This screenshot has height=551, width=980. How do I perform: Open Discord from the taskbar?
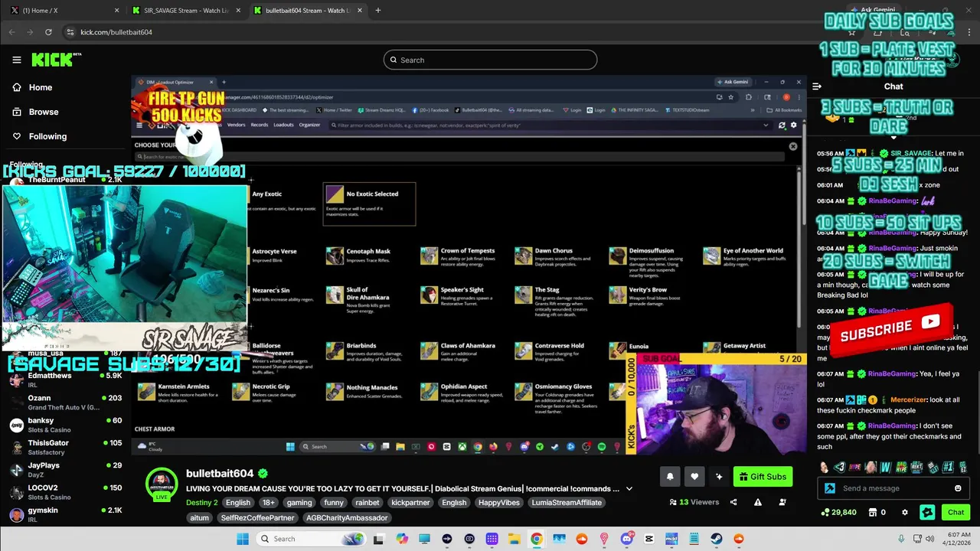(627, 539)
